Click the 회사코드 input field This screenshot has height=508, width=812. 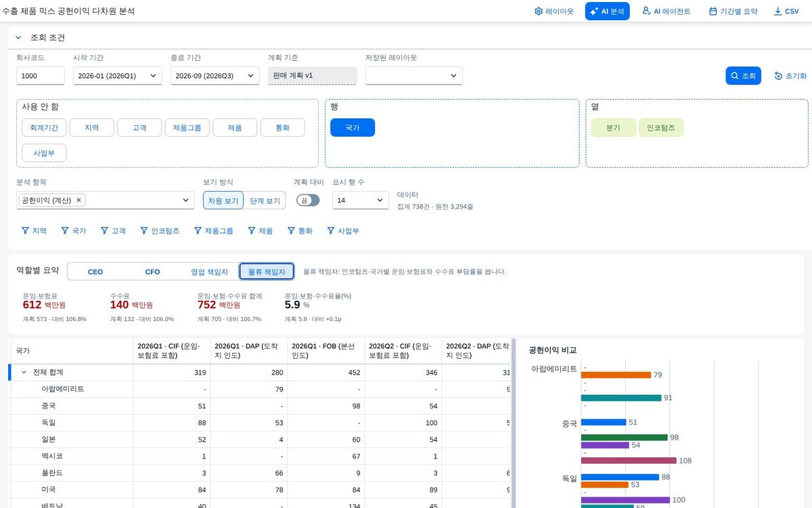pyautogui.click(x=41, y=76)
